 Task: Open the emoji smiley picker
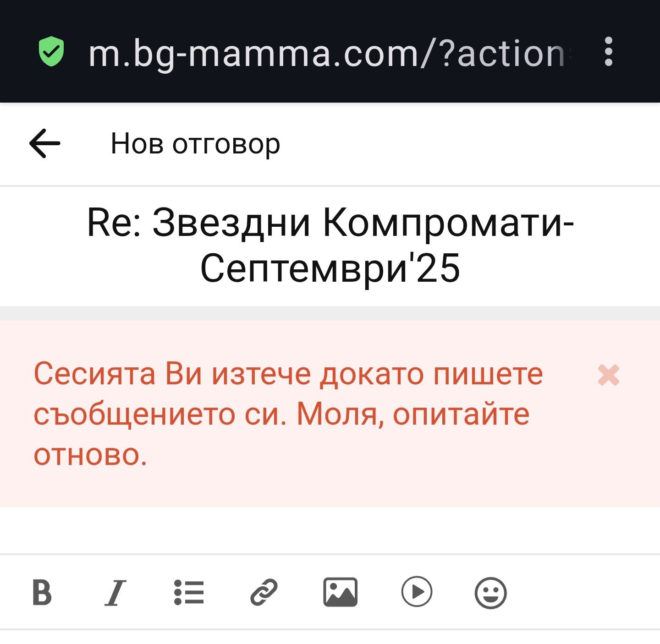click(490, 592)
